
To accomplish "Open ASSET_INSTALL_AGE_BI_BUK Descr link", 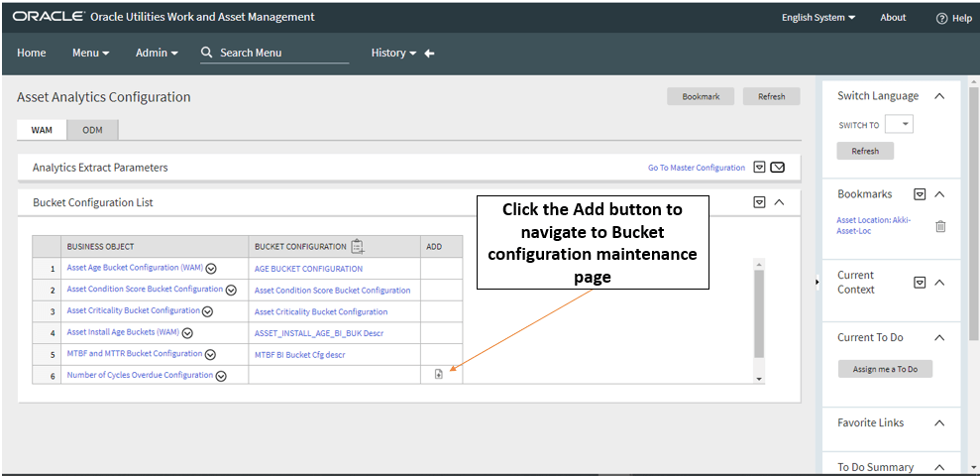I will 319,333.
